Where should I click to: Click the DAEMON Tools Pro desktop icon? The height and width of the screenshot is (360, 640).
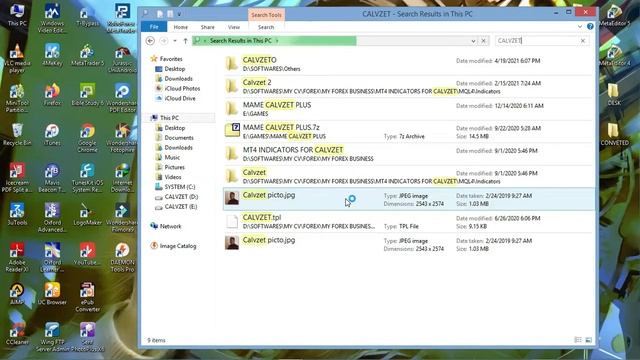(122, 258)
